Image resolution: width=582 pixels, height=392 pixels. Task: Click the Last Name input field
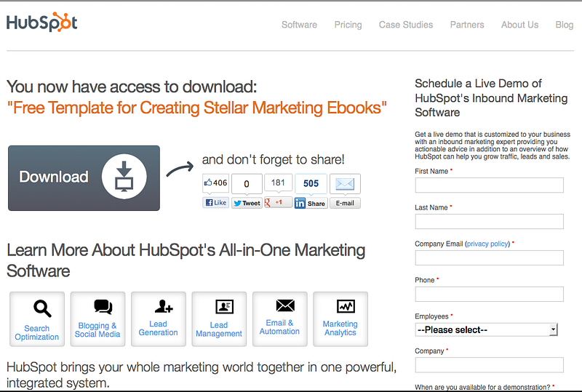click(489, 222)
